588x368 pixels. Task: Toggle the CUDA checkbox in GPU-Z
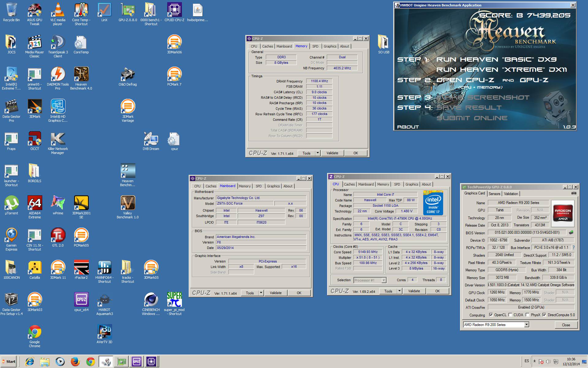coord(510,315)
